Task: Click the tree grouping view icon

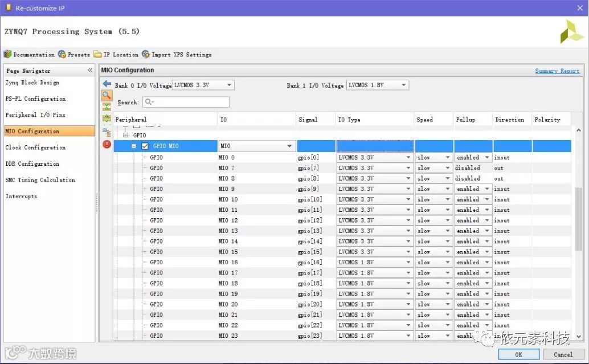Action: (x=107, y=132)
